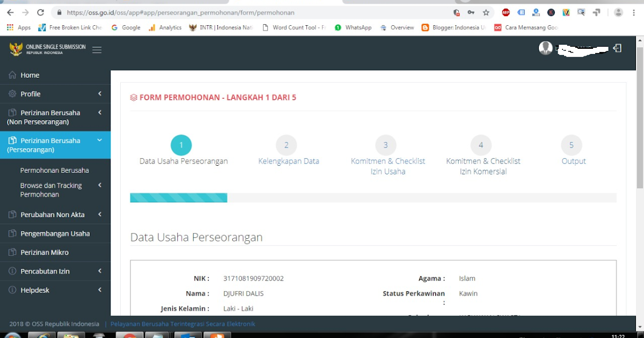Click the AdBlock Plus extension icon
The image size is (644, 338).
[x=505, y=12]
